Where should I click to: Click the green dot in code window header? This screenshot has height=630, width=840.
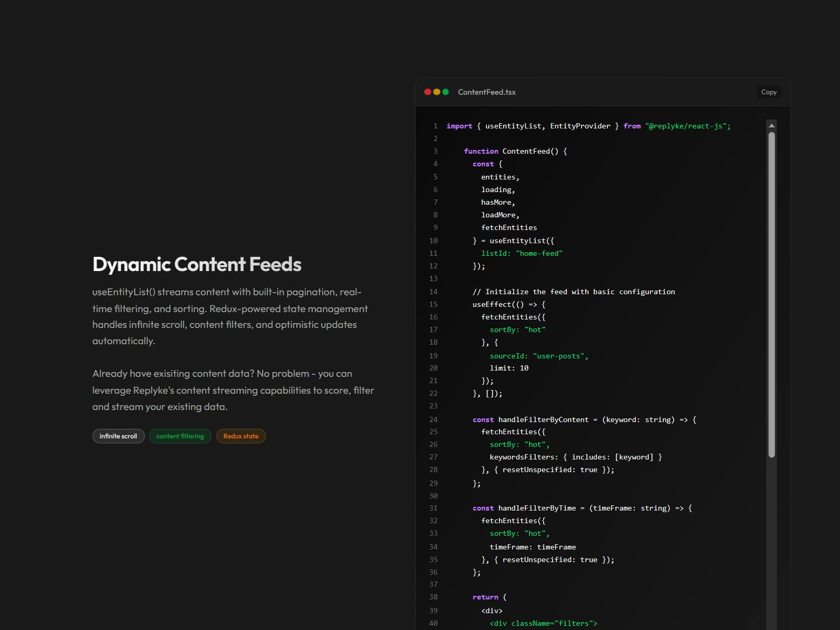445,92
